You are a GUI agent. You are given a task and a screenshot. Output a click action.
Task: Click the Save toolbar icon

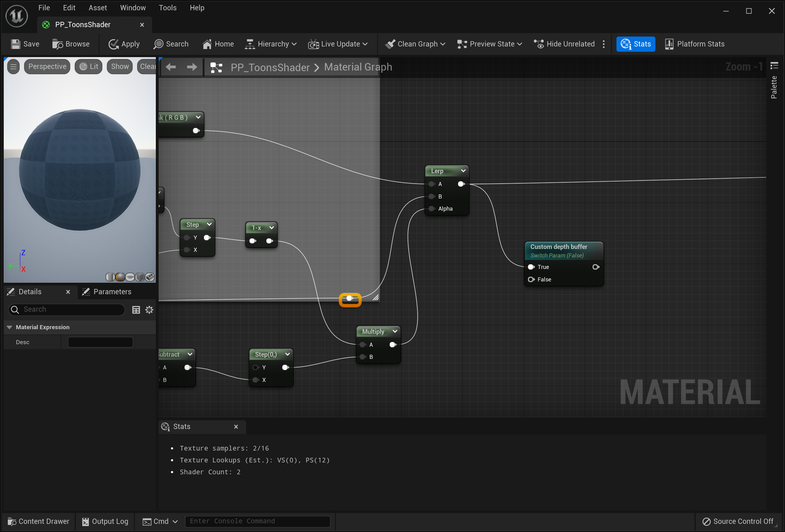coord(25,44)
